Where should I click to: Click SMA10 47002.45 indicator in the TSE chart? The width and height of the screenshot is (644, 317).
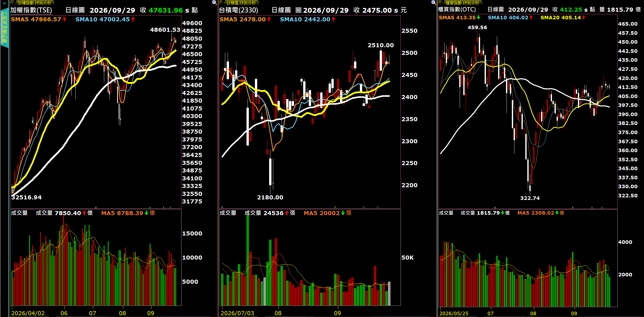105,19
